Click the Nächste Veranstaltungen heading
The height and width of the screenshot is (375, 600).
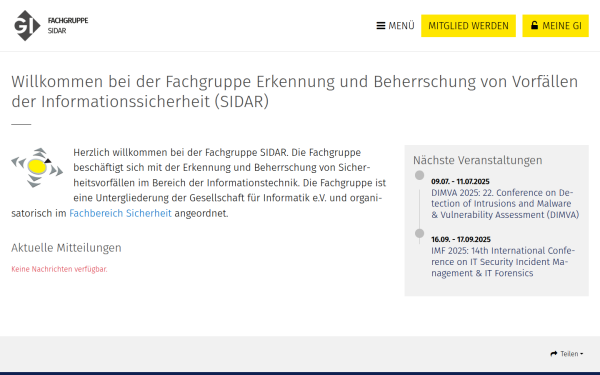tap(478, 160)
